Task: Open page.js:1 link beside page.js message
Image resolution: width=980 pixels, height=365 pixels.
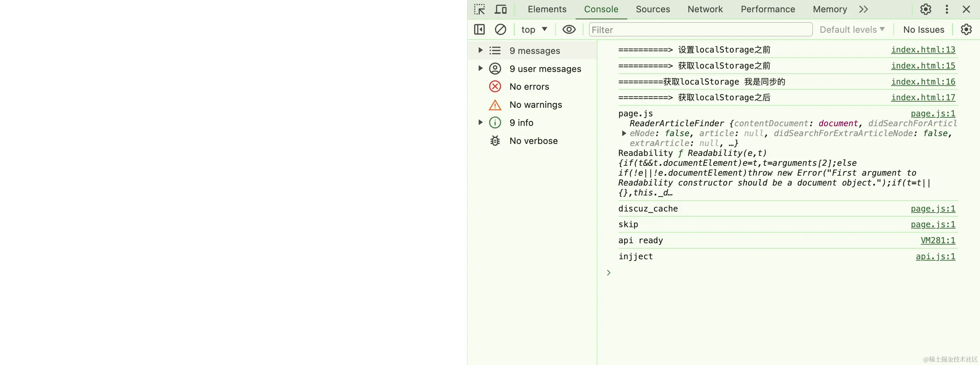Action: [933, 113]
